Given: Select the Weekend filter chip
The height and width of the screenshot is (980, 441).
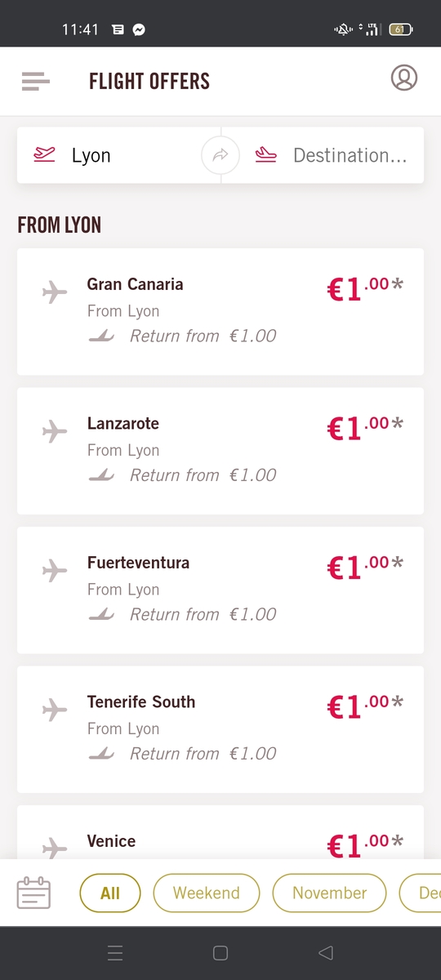Looking at the screenshot, I should click(x=207, y=893).
